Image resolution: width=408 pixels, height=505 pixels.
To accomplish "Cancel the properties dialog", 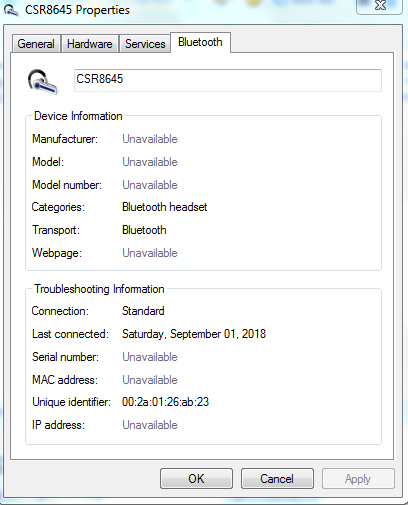I will [x=277, y=479].
